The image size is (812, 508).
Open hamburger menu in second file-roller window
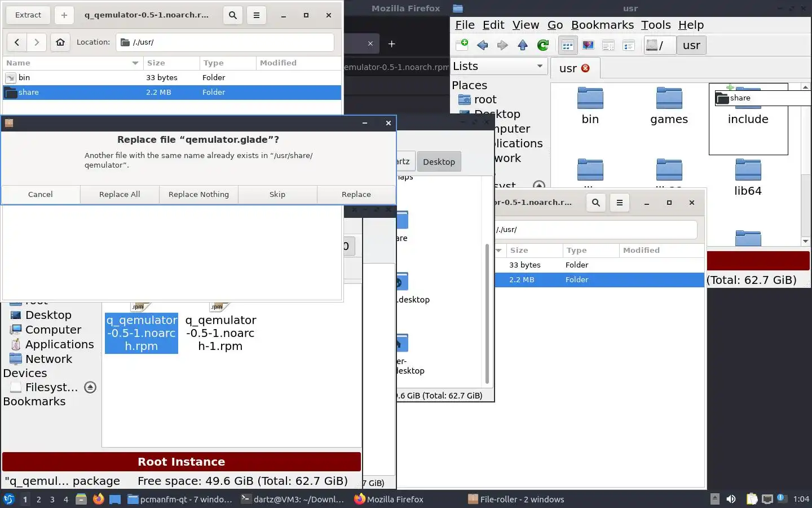click(620, 203)
